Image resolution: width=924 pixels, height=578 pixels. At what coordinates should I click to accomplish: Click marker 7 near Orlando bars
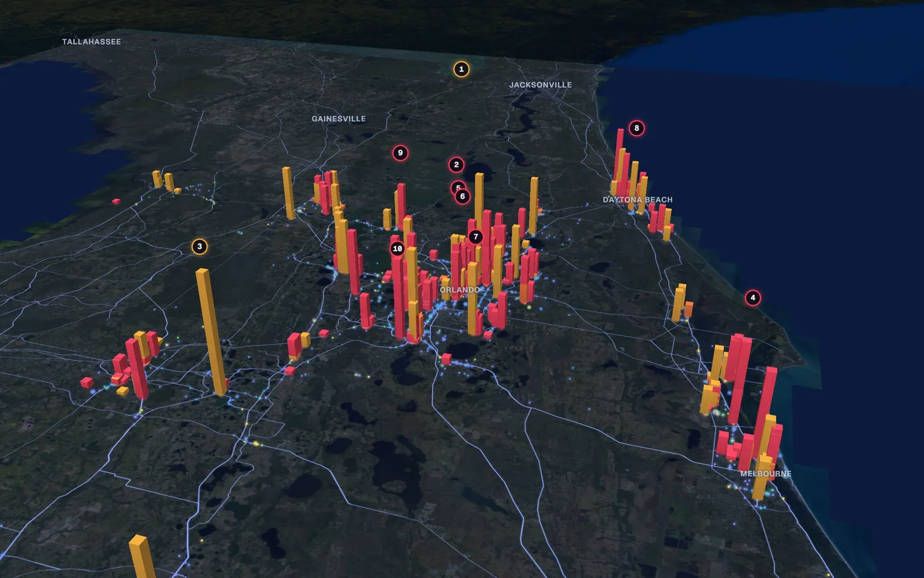(475, 237)
